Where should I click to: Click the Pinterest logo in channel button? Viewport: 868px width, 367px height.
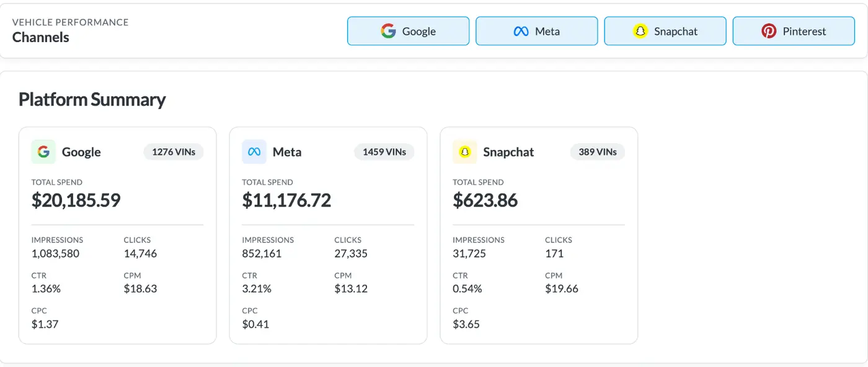(x=769, y=31)
